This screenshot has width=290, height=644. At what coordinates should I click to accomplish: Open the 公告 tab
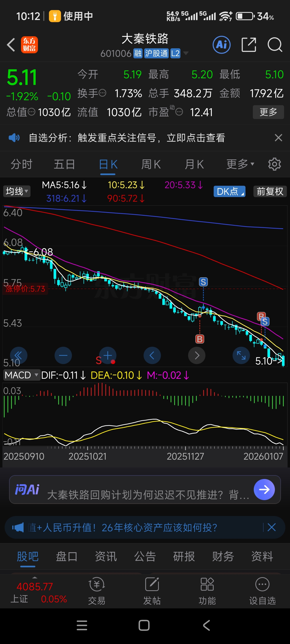tap(145, 556)
